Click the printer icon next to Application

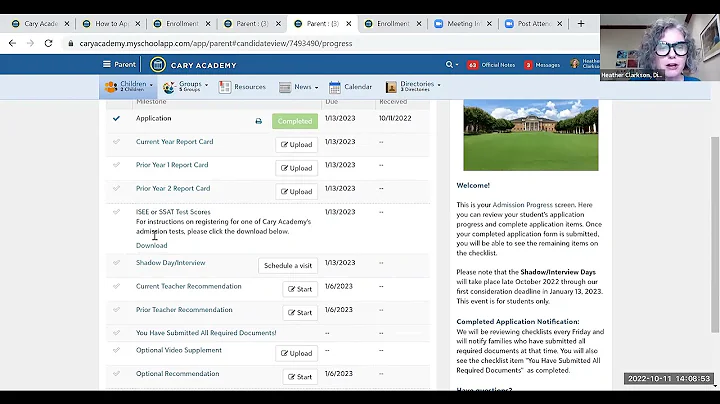click(x=259, y=121)
